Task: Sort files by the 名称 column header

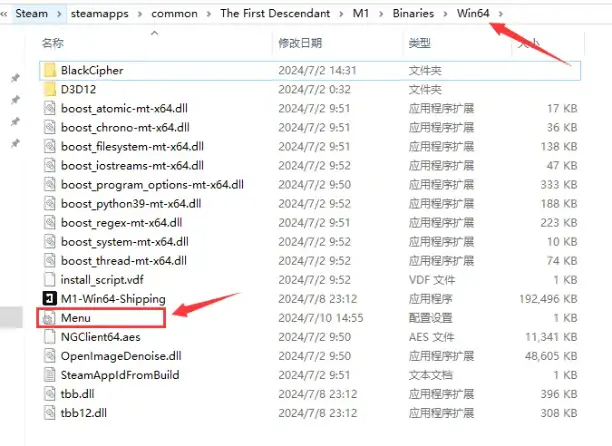Action: (53, 43)
